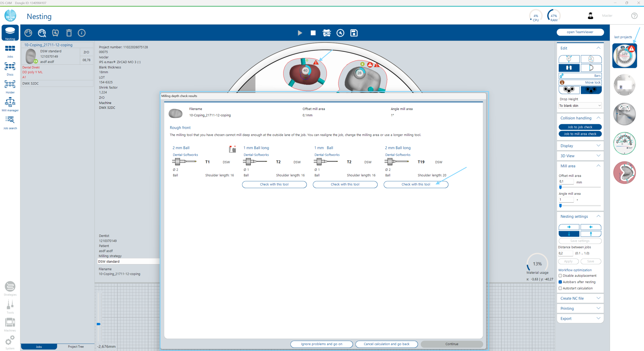This screenshot has height=351, width=644.
Task: Disable autoplacement in Workflow optimization
Action: coord(561,276)
